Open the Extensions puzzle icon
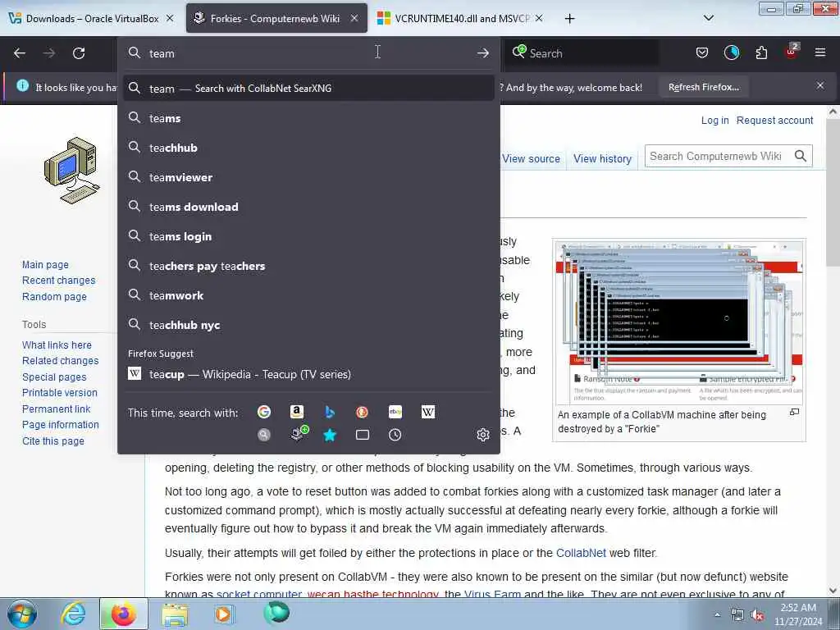 pyautogui.click(x=761, y=52)
